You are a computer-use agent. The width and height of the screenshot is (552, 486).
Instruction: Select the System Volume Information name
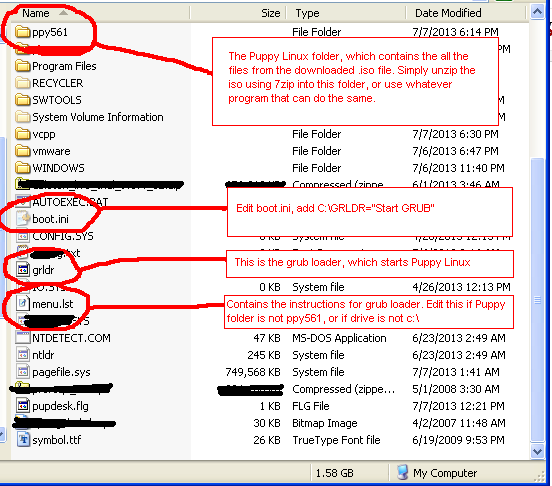point(98,117)
